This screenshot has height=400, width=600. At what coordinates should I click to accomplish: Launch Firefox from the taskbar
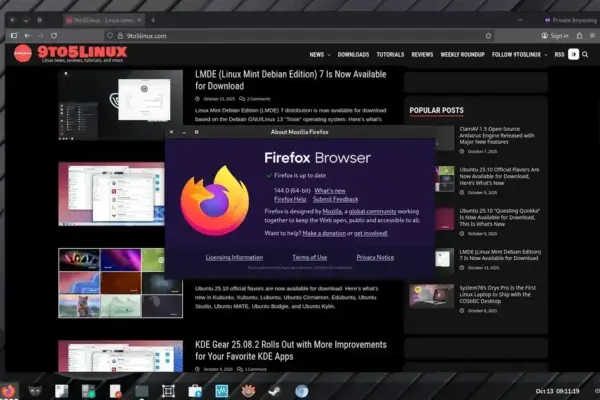tap(8, 391)
